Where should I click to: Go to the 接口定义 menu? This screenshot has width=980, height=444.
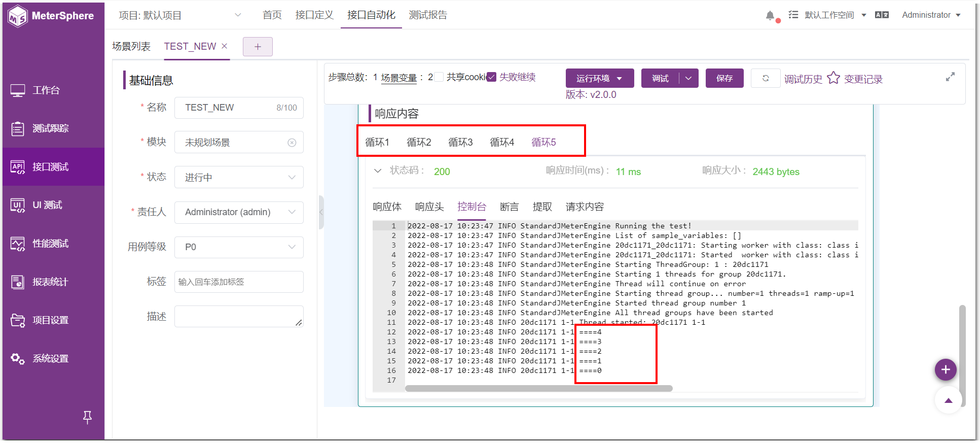tap(314, 15)
